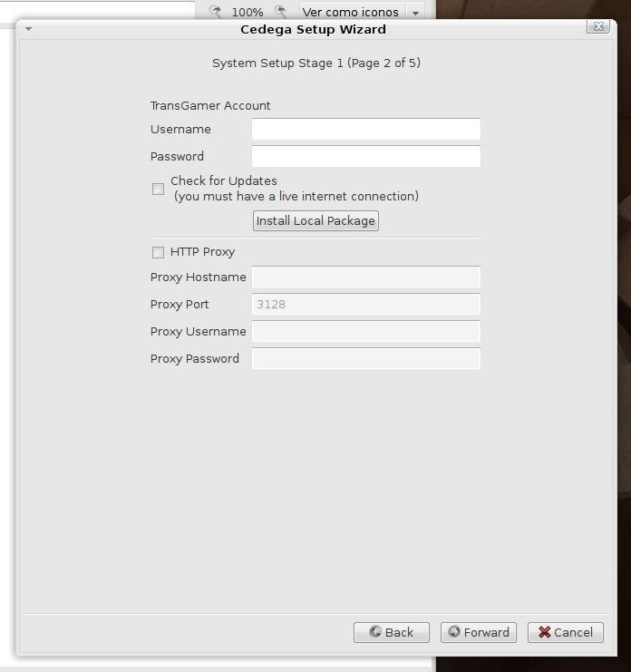Click the Proxy Hostname field
Image resolution: width=631 pixels, height=672 pixels.
tap(366, 277)
